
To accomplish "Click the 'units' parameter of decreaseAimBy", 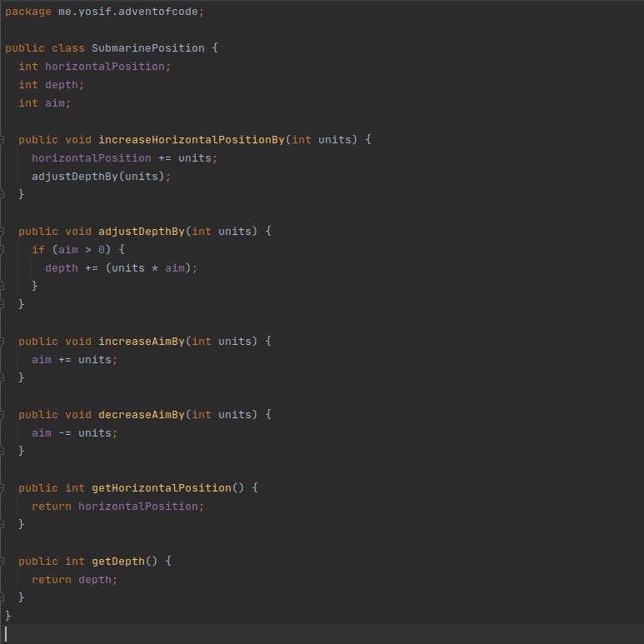I will [x=234, y=415].
